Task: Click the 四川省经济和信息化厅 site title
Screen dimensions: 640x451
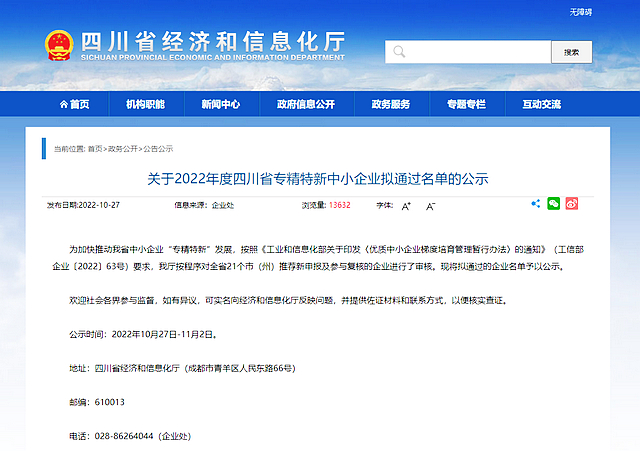Action: [x=213, y=41]
